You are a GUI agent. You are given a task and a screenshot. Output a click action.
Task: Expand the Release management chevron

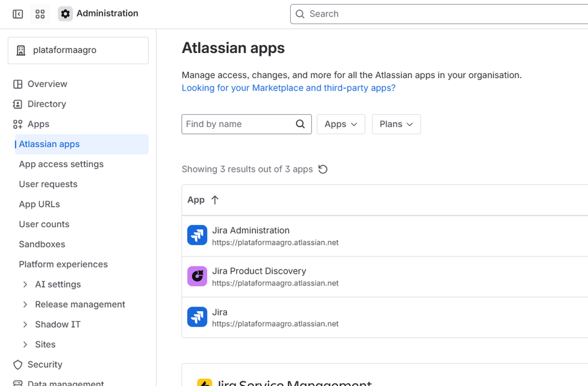[x=25, y=304]
